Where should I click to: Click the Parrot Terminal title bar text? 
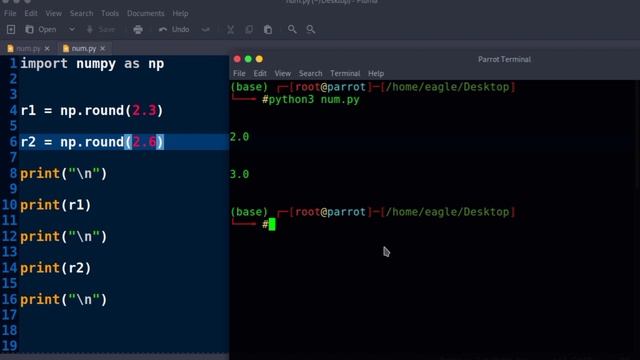click(x=504, y=59)
